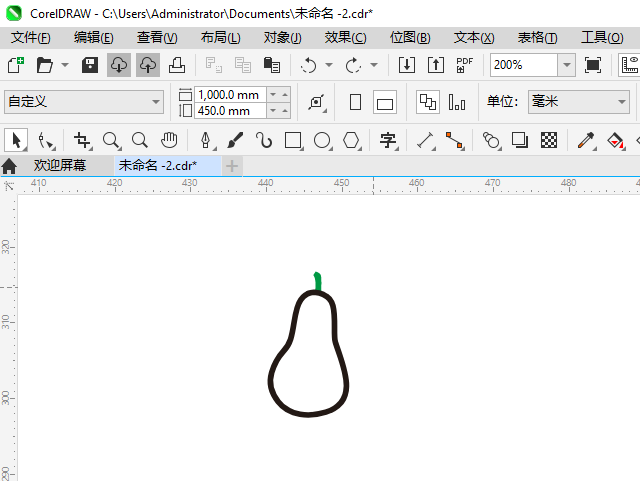The height and width of the screenshot is (481, 640).
Task: Open the 布局(L) menu
Action: [220, 38]
